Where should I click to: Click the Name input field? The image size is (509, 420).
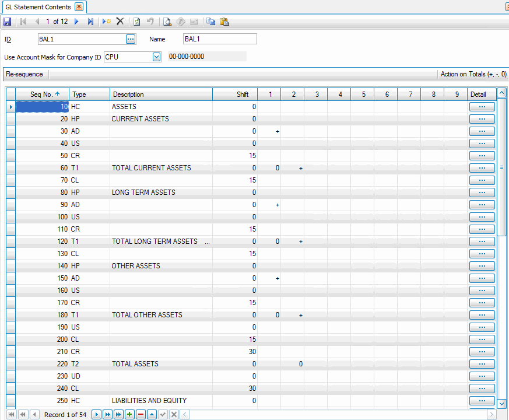pyautogui.click(x=220, y=39)
